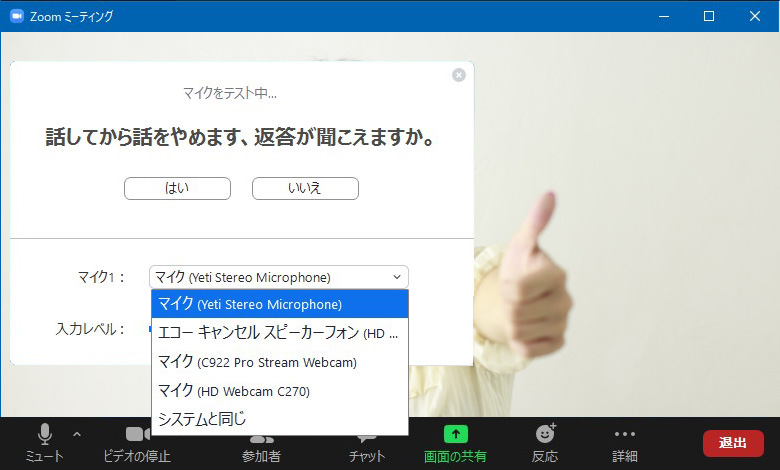Close the mic test dialog with X

point(459,75)
